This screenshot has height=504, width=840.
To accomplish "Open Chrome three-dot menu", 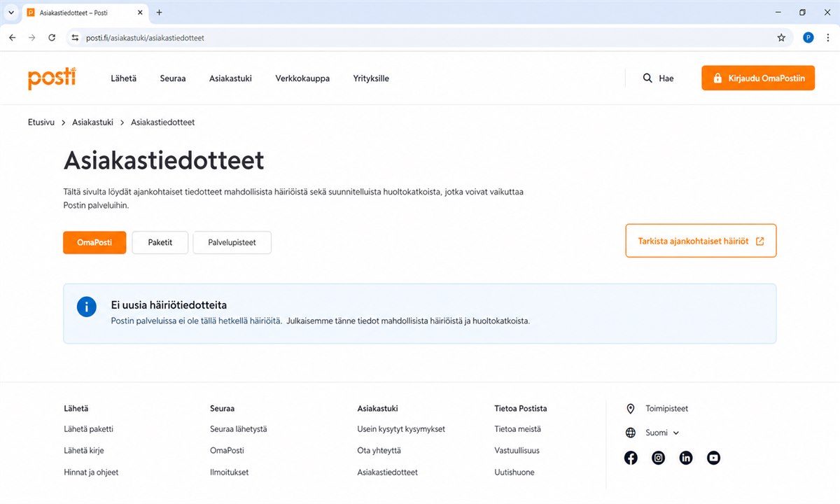I will pos(827,38).
